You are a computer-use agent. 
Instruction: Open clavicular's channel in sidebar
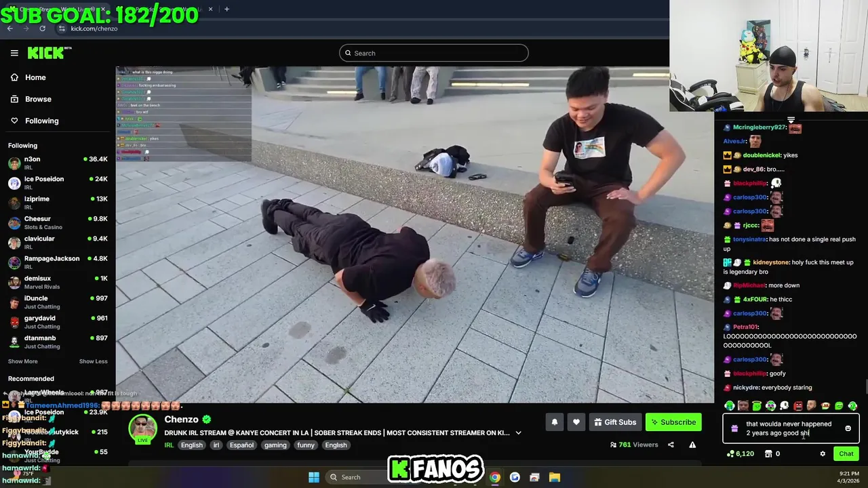(x=58, y=242)
